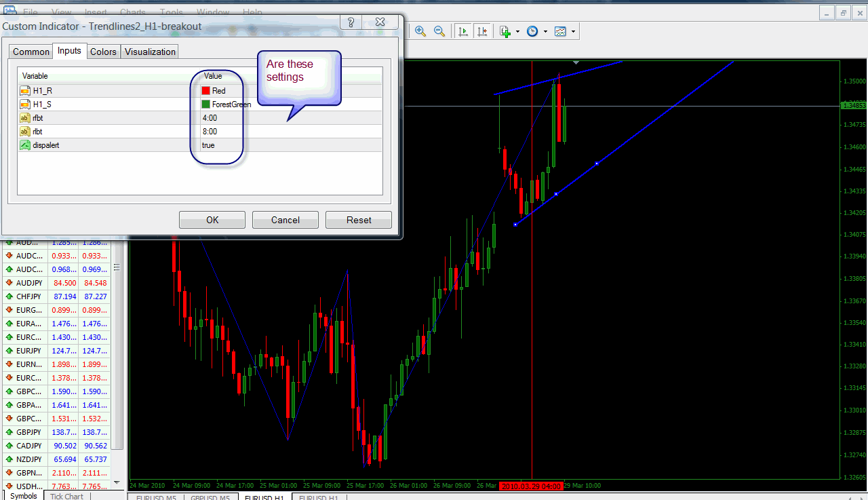Click the Zoom In magnifier icon

click(x=420, y=31)
